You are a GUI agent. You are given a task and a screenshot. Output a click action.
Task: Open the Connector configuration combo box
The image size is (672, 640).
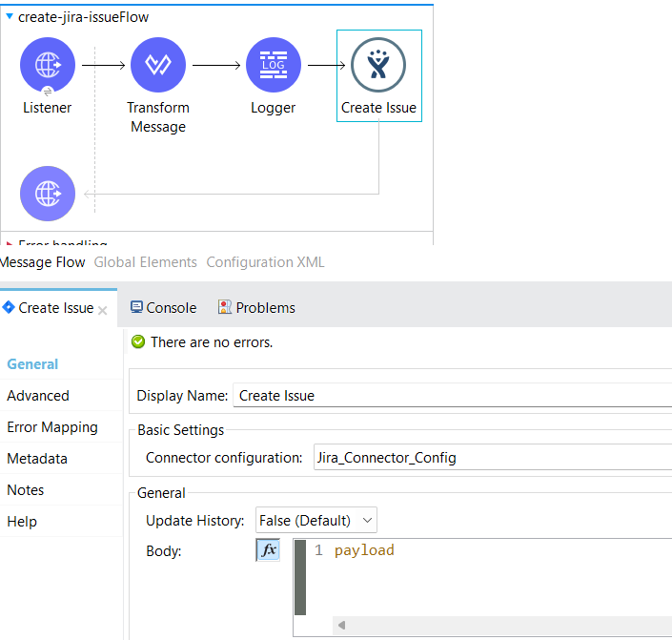[x=493, y=458]
